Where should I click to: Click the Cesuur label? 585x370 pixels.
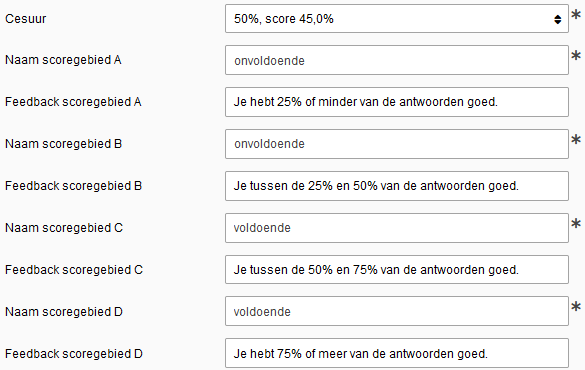point(26,19)
